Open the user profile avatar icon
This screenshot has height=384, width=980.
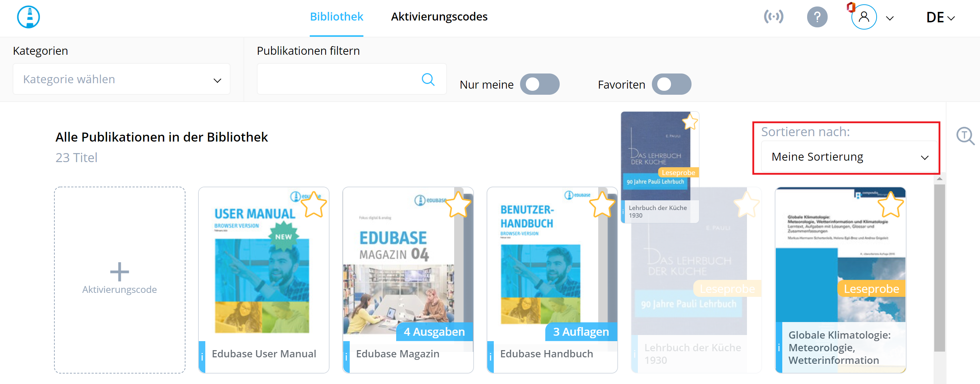point(864,17)
